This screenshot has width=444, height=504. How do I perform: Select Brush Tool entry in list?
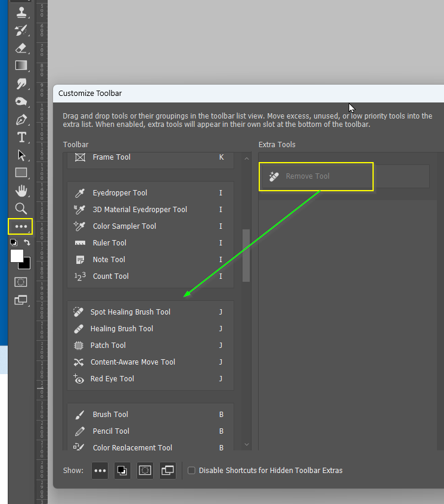[150, 415]
